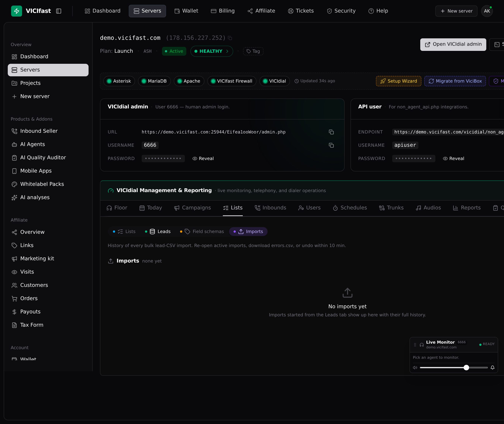Select the Lists sub-tab pill

(x=124, y=232)
